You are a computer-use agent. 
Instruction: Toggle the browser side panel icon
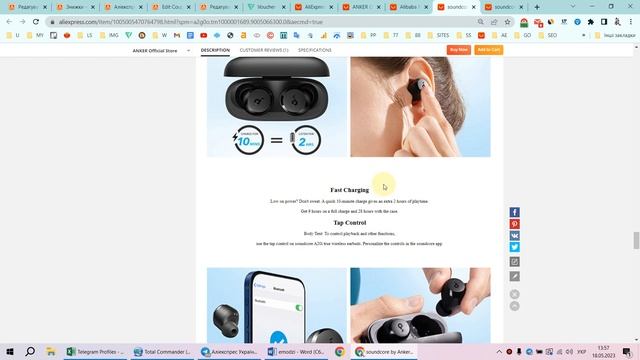point(604,22)
